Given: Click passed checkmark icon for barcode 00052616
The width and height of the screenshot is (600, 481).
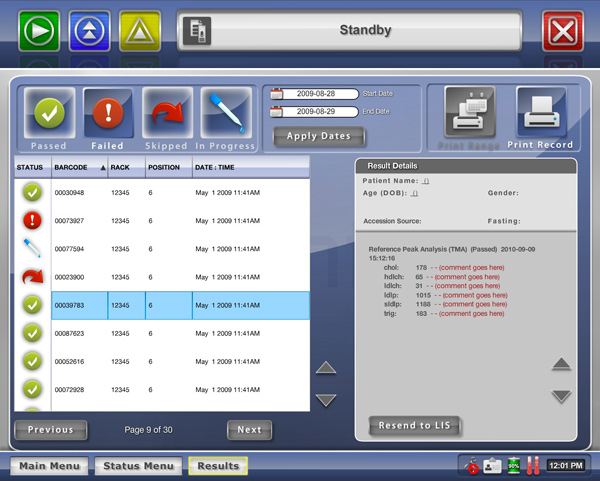Looking at the screenshot, I should pyautogui.click(x=33, y=361).
